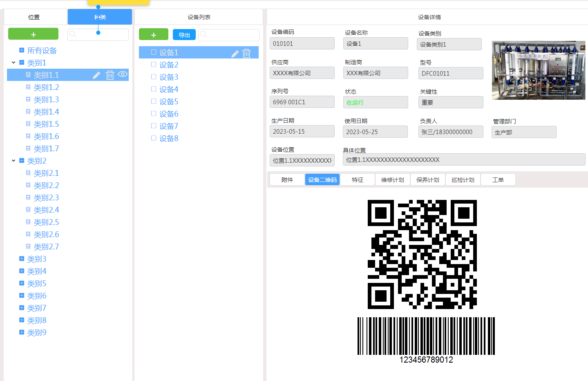
Task: Expand 类别6 with its plus icon
Action: 22,296
